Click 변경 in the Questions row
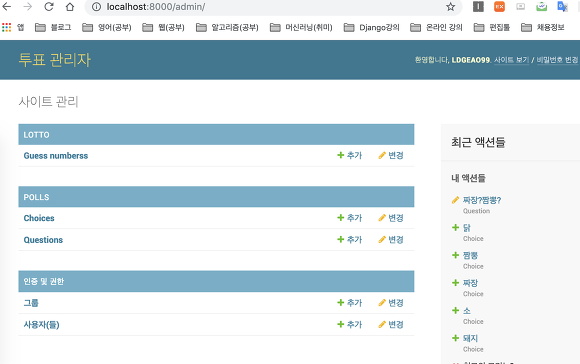This screenshot has width=580, height=364. click(391, 240)
